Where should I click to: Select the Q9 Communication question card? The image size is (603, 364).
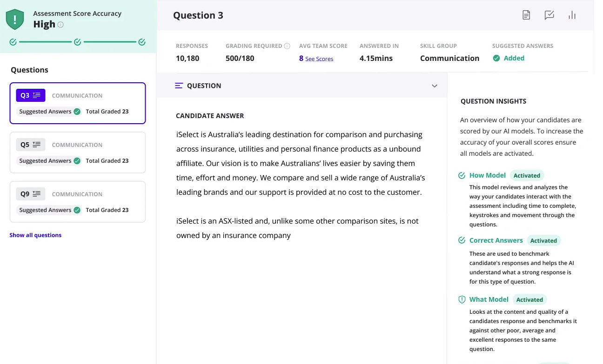(x=78, y=202)
